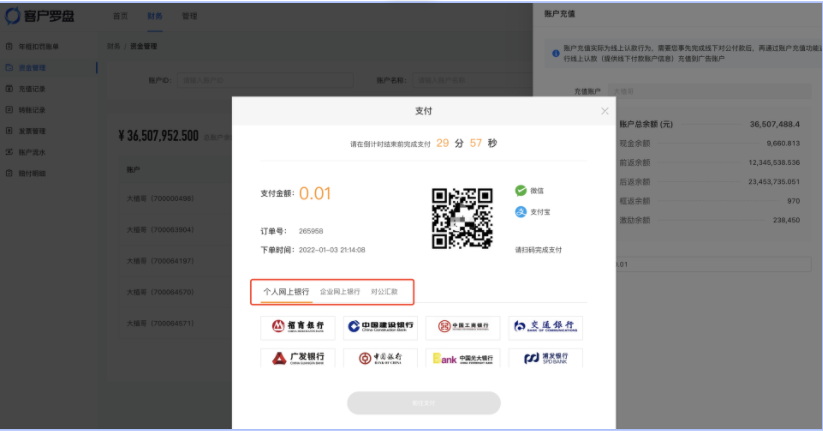The width and height of the screenshot is (823, 431).
Task: Click the 转账记录 sidebar icon
Action: 9,109
